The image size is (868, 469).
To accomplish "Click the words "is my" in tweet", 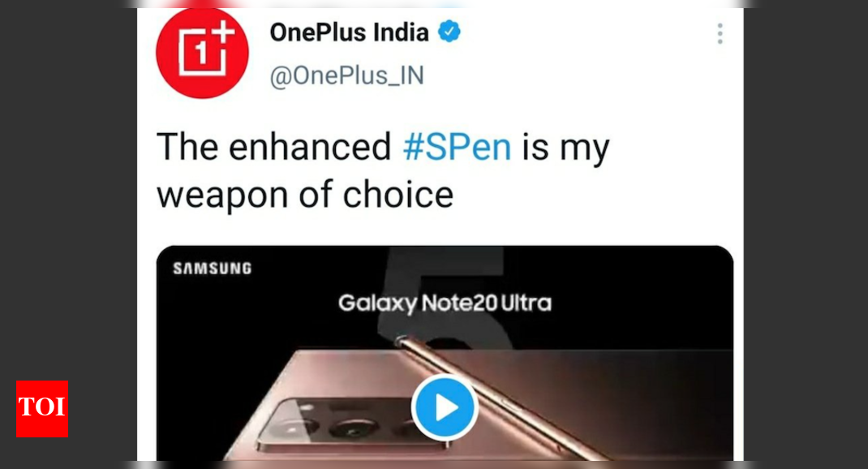I will [565, 148].
